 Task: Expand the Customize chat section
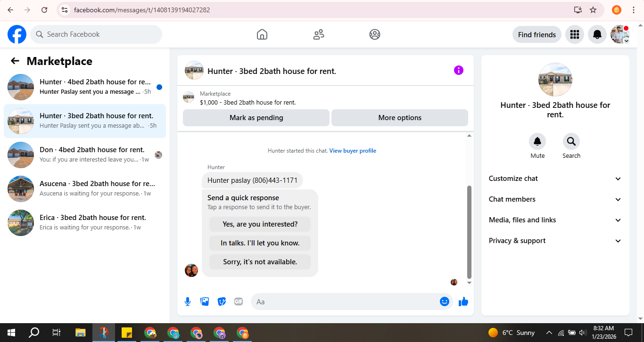point(555,179)
